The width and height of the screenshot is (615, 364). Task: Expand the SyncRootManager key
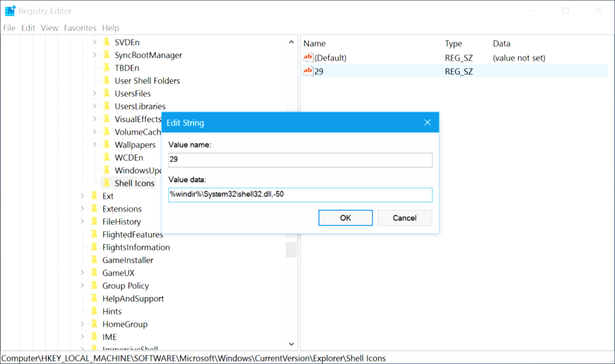[x=94, y=55]
